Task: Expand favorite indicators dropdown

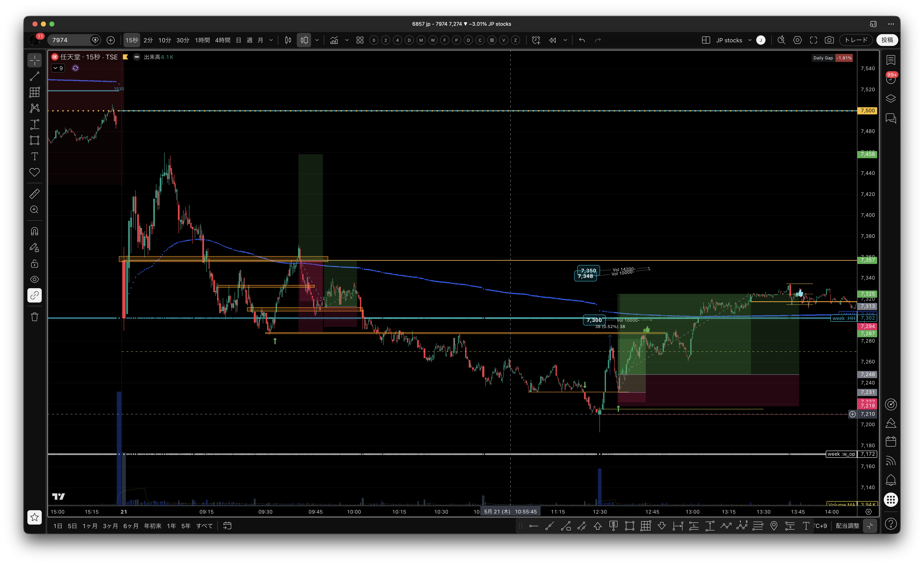Action: [347, 40]
